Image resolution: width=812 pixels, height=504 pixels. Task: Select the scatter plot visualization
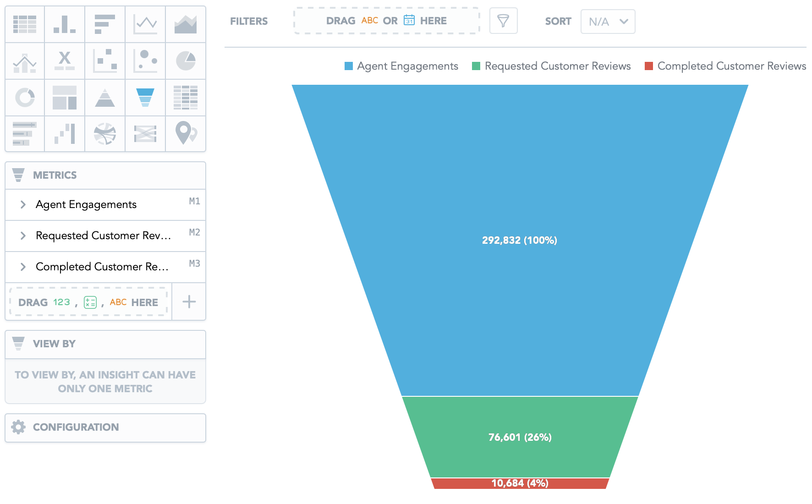[x=105, y=61]
